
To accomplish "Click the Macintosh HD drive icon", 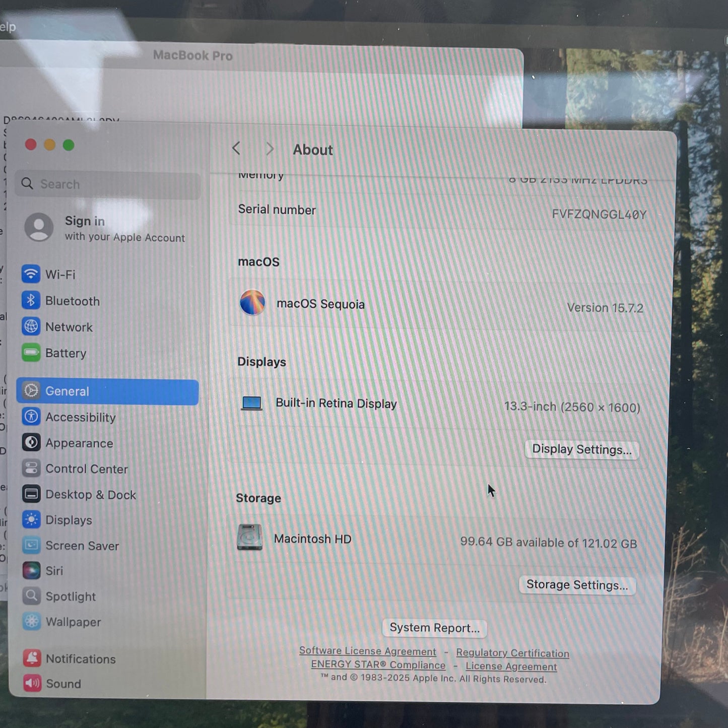I will point(250,537).
